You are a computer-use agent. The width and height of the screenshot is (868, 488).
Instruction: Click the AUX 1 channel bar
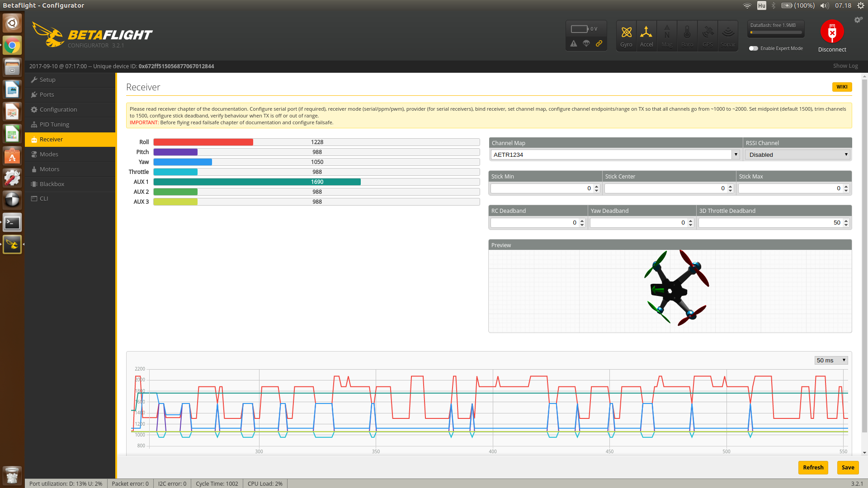coord(316,182)
